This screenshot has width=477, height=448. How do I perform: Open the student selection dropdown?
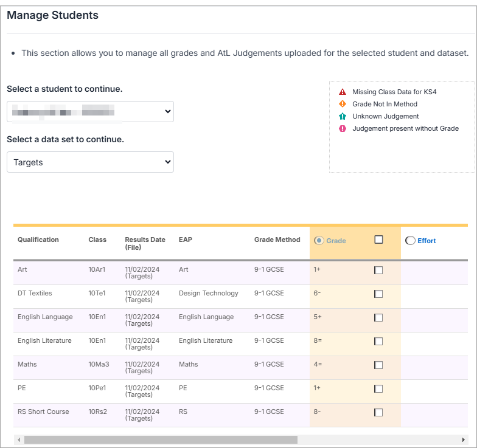(90, 112)
